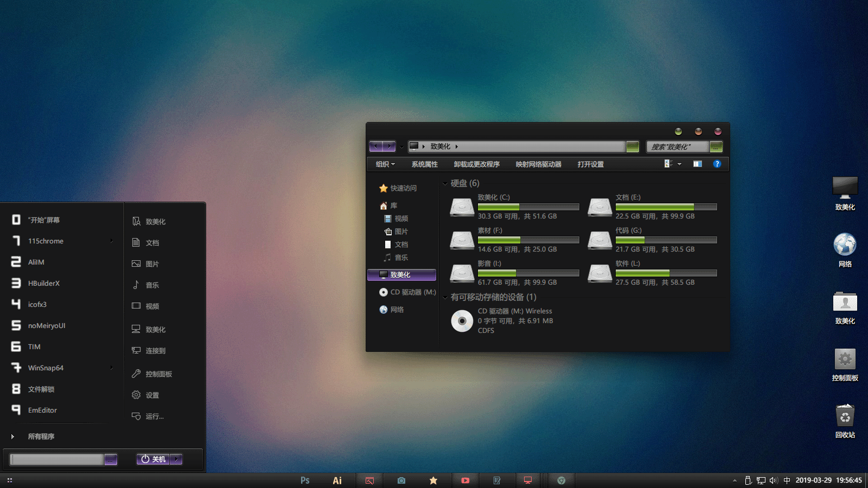Click the 搜索"致美化" search field
Image resolution: width=868 pixels, height=488 pixels.
(678, 147)
